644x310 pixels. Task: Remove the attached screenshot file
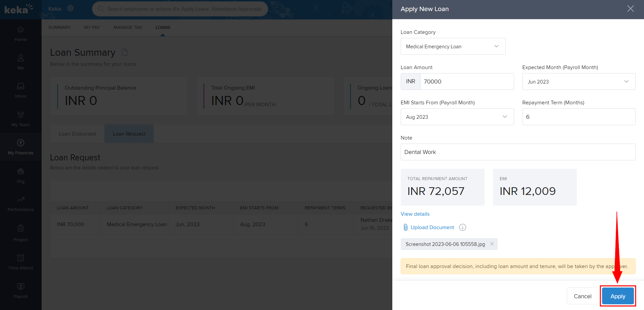[492, 244]
